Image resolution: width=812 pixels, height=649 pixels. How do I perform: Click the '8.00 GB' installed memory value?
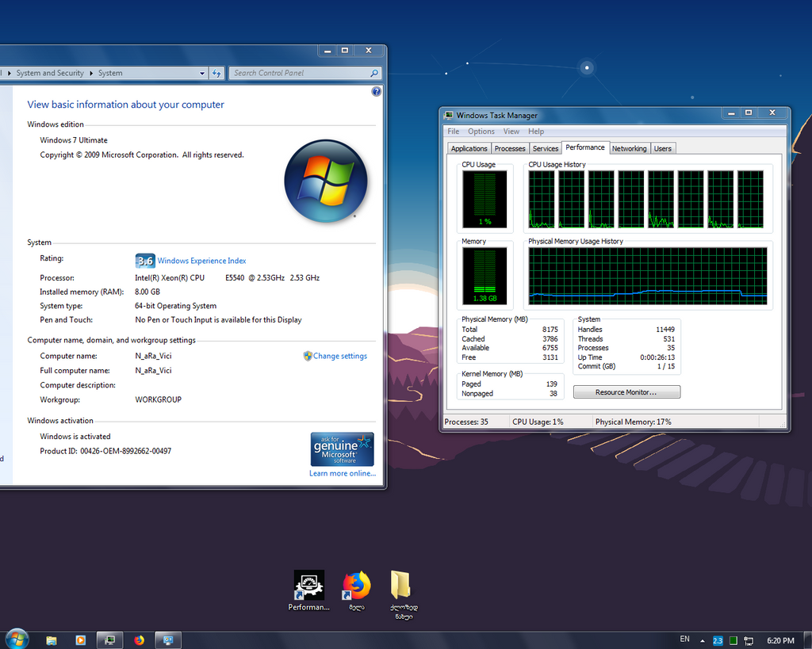click(147, 292)
